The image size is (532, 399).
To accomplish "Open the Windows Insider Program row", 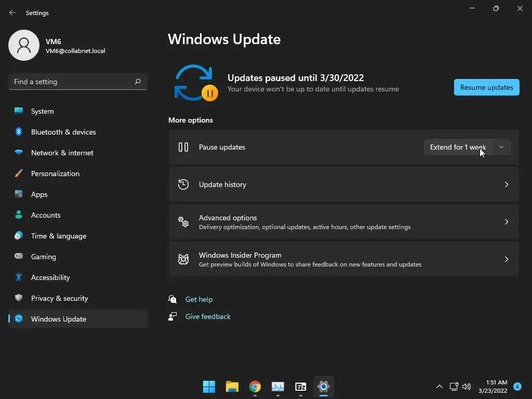I will coord(344,259).
